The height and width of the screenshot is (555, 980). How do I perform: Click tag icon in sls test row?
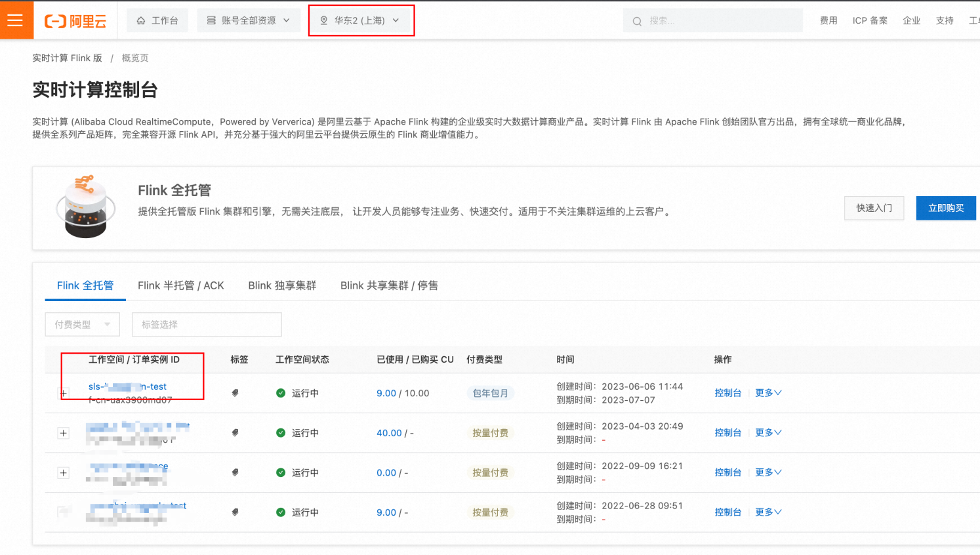point(235,393)
